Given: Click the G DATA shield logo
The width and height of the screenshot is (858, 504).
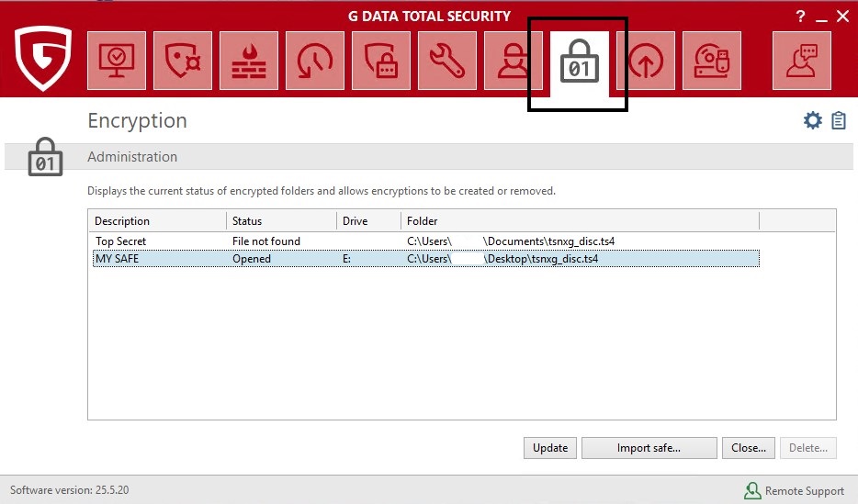Looking at the screenshot, I should 42,58.
